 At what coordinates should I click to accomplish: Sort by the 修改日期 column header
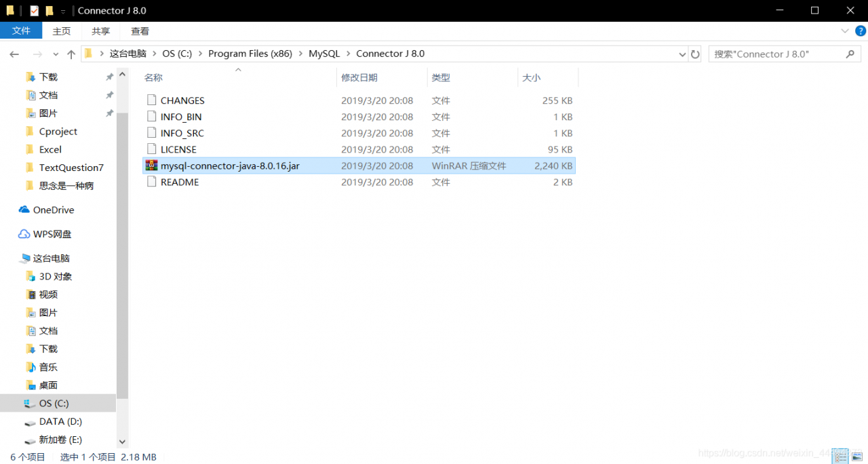coord(382,77)
